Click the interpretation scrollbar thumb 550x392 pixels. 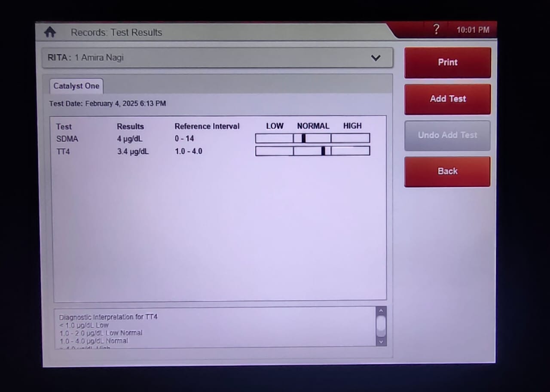tap(381, 326)
